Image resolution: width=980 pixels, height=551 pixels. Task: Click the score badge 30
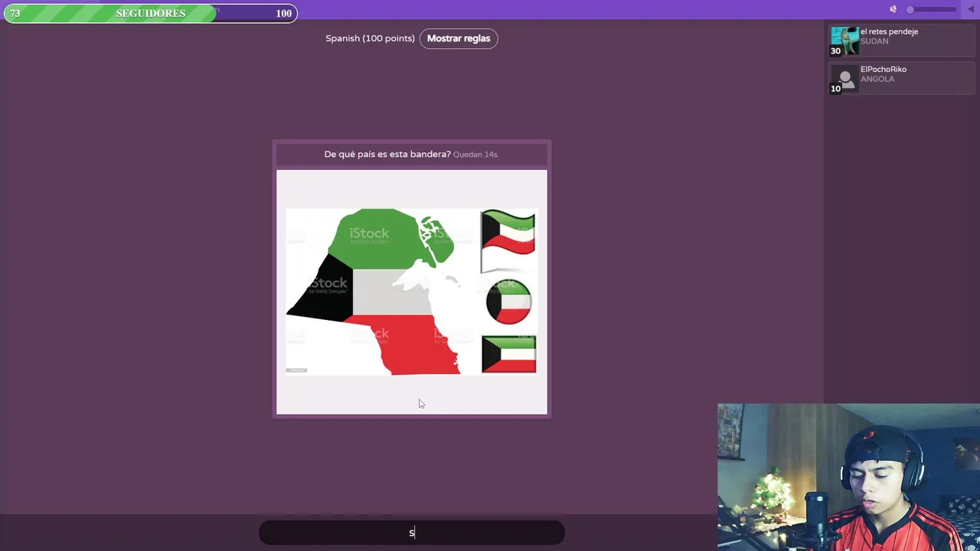coord(835,51)
